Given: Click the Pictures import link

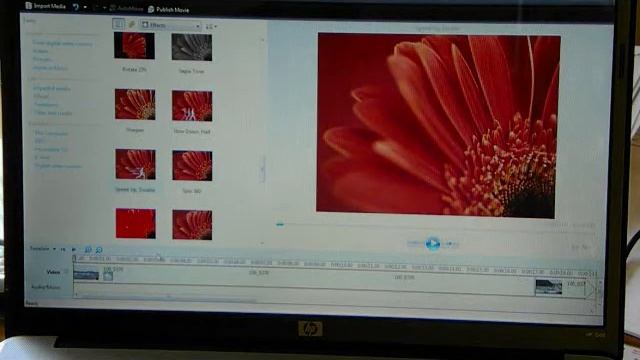Looking at the screenshot, I should click(x=42, y=60).
